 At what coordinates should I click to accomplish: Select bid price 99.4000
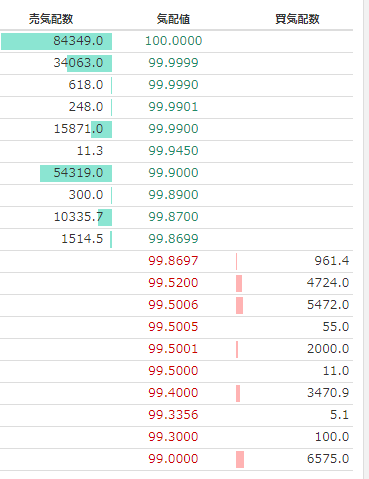(174, 393)
